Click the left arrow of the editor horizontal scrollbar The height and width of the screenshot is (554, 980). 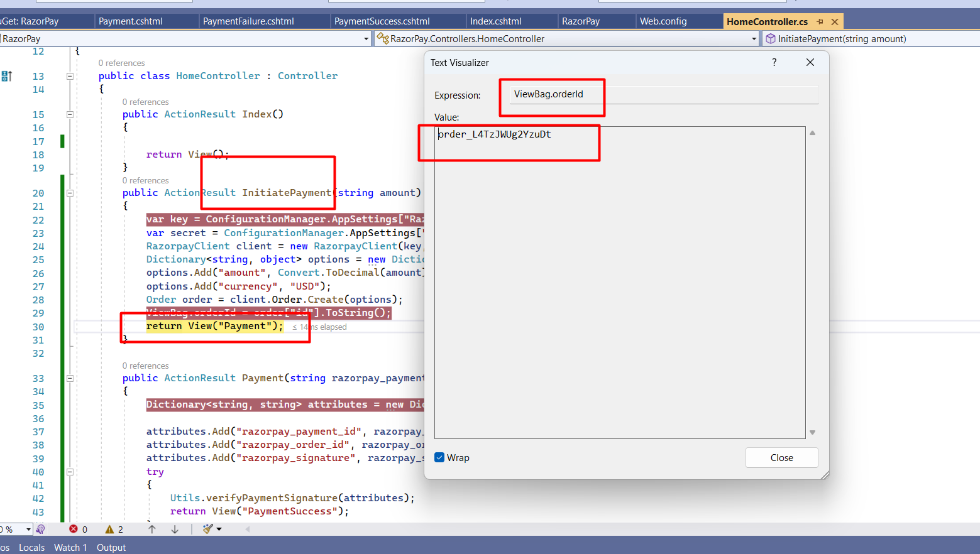click(x=248, y=529)
